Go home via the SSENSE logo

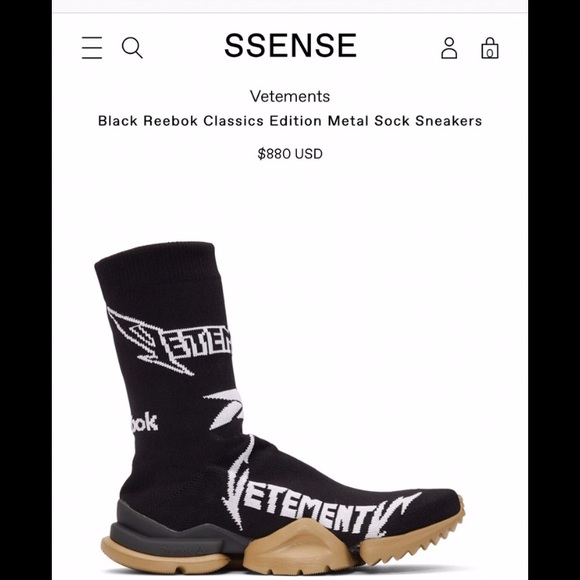(x=290, y=45)
